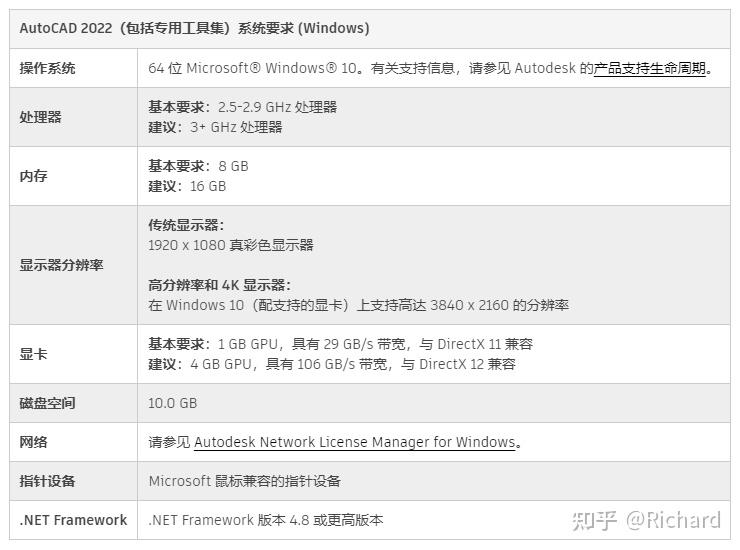Click the 16 GB memory recommendation

(x=187, y=186)
